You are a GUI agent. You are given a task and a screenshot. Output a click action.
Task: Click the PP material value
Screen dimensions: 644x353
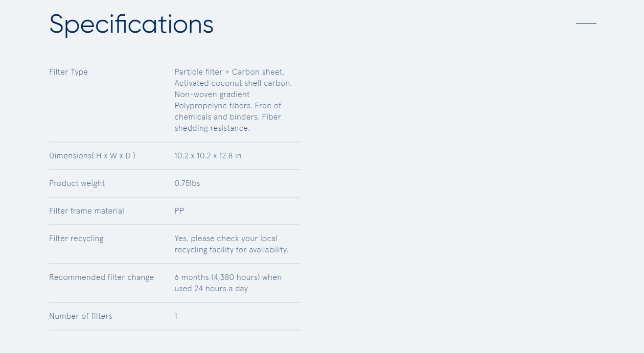pos(179,211)
